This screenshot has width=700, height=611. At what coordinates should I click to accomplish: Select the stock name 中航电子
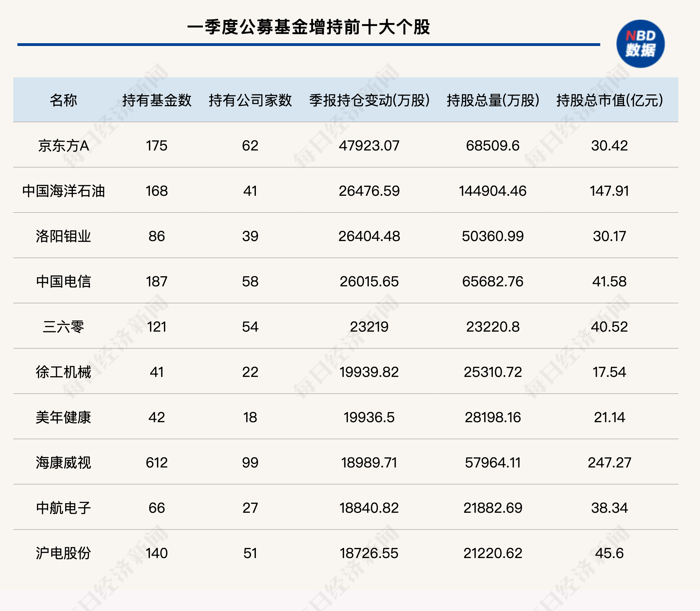coord(63,508)
